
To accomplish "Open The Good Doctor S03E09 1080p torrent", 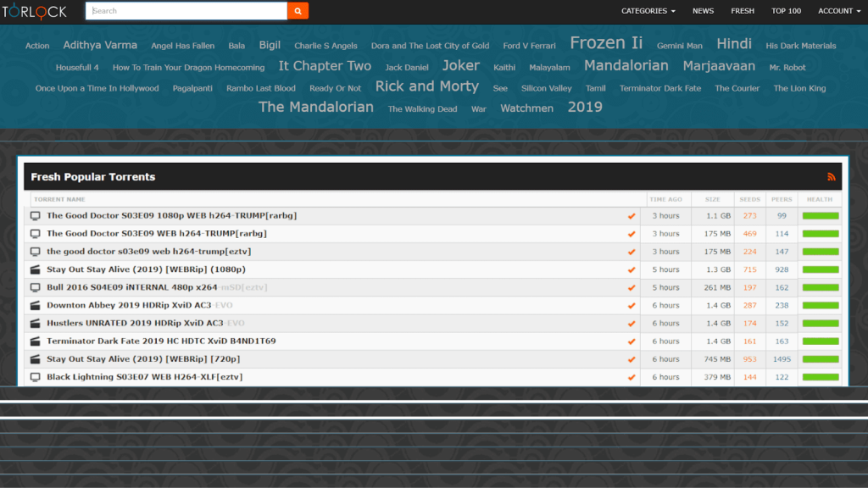I will (171, 216).
